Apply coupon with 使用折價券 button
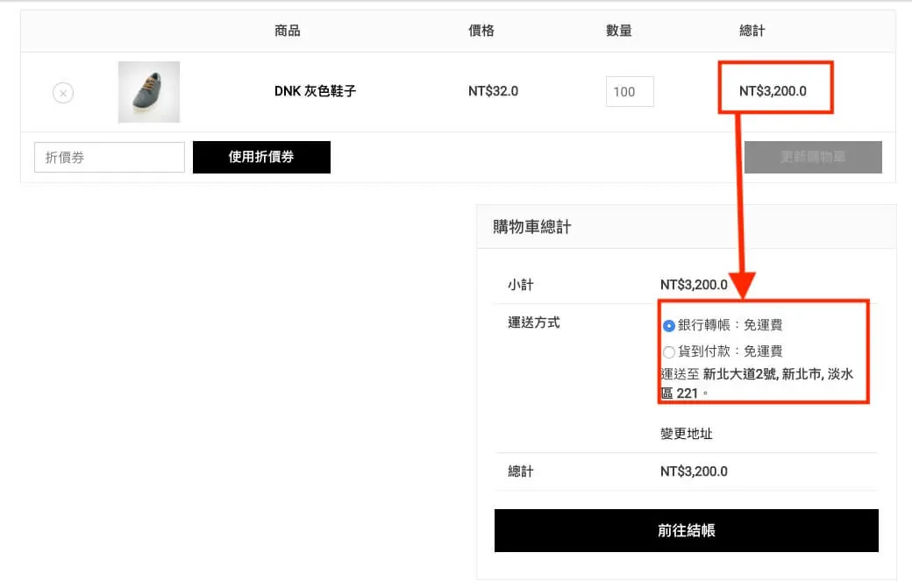This screenshot has height=588, width=912. coord(261,157)
